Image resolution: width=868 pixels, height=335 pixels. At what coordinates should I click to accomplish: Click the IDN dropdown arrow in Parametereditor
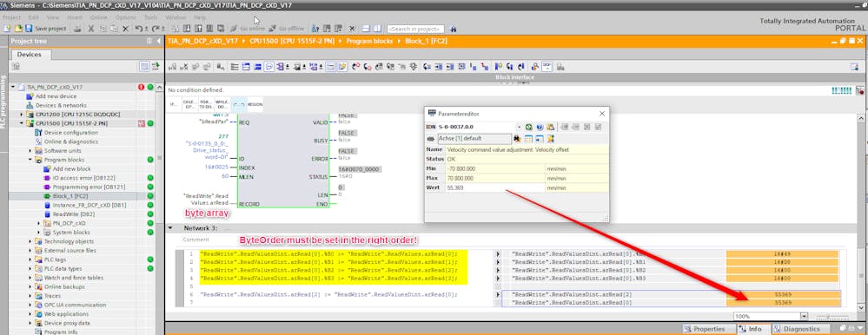click(520, 128)
